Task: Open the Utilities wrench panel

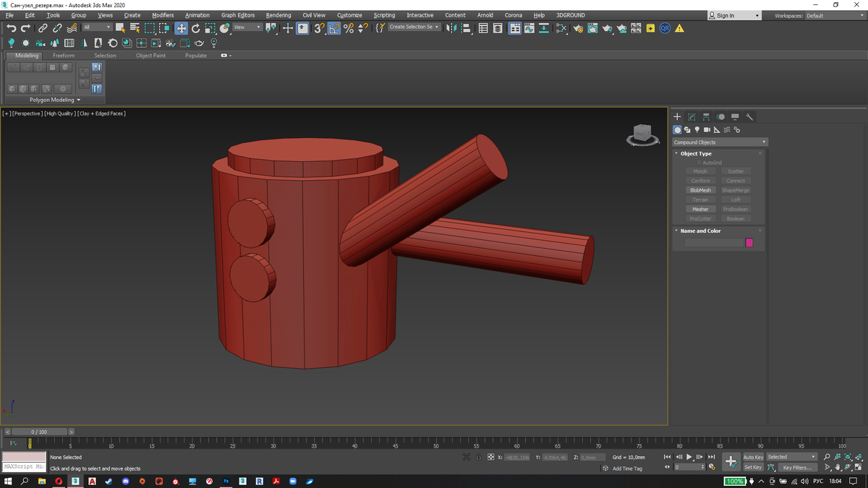Action: click(x=750, y=116)
